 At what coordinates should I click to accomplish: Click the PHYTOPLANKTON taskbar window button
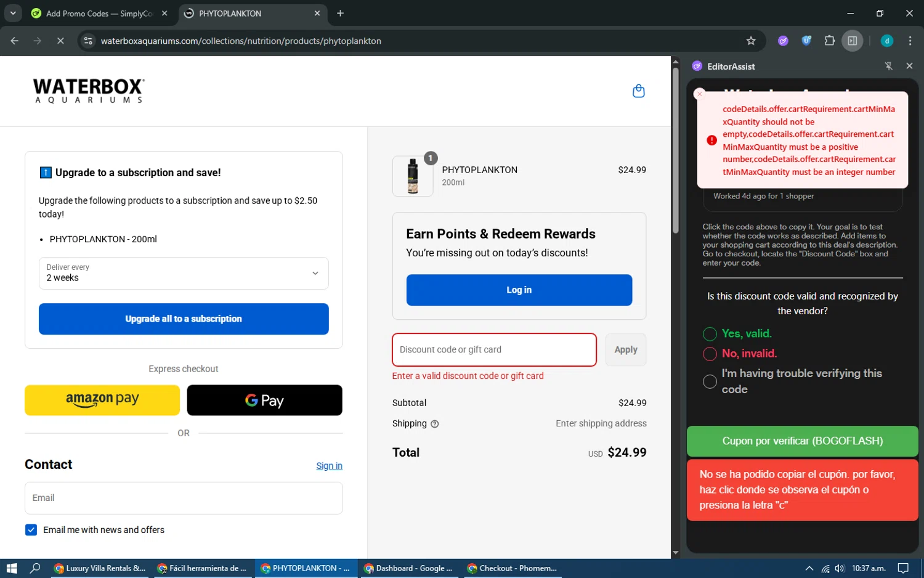[x=306, y=568]
